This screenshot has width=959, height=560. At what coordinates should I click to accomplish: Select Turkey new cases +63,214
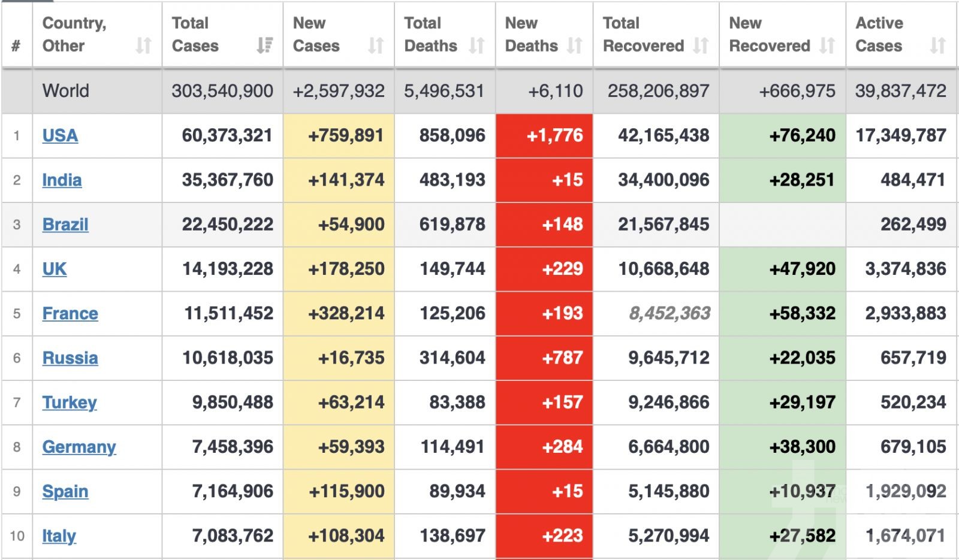click(351, 402)
